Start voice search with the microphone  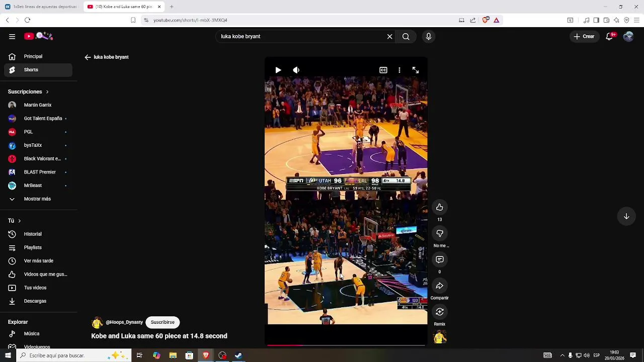click(x=429, y=36)
